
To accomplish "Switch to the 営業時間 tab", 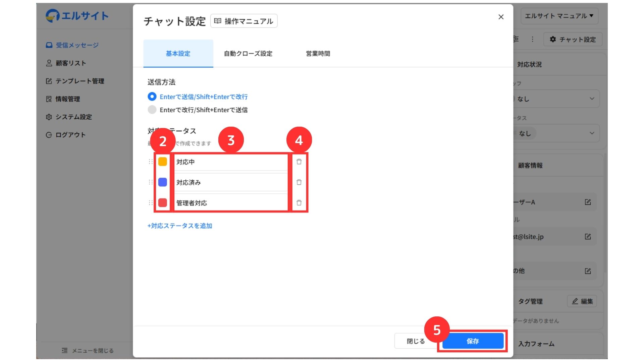I will point(318,54).
